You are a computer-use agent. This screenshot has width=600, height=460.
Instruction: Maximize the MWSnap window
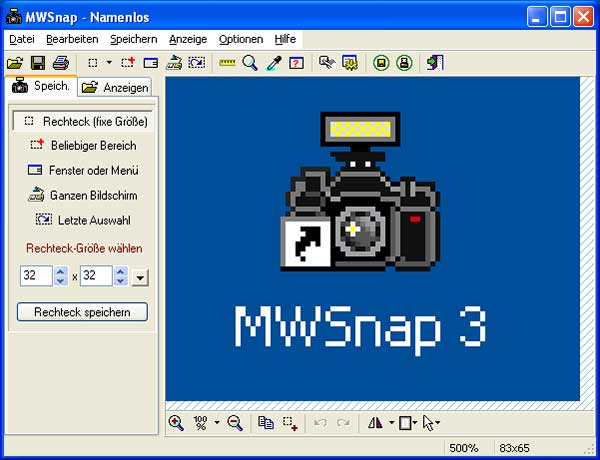pyautogui.click(x=560, y=17)
